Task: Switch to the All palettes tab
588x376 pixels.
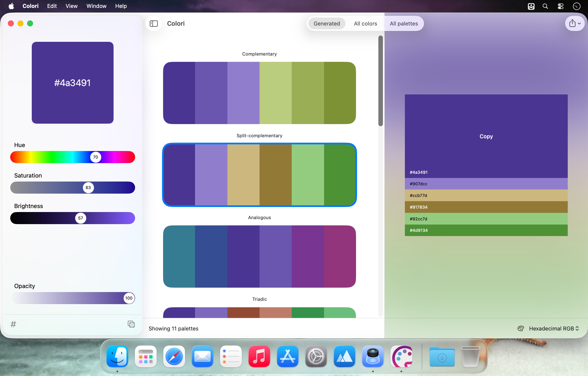Action: (x=404, y=23)
